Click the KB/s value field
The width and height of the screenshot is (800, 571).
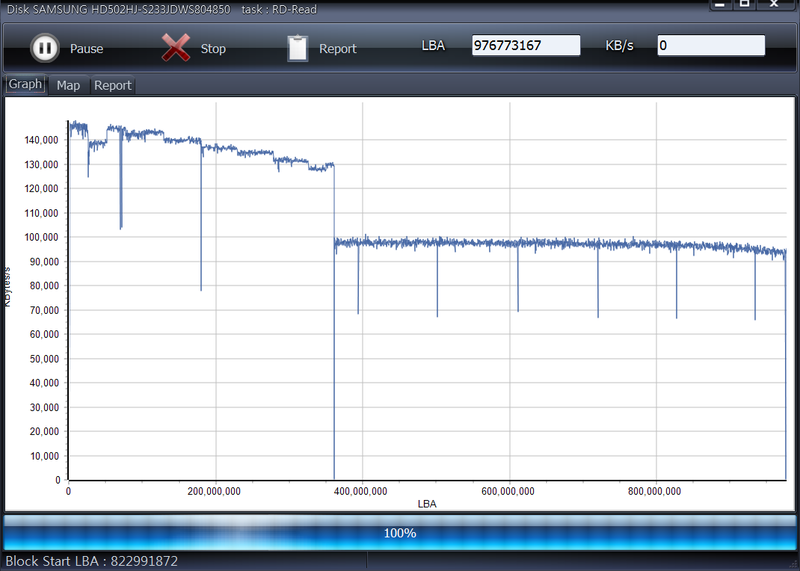[x=711, y=46]
